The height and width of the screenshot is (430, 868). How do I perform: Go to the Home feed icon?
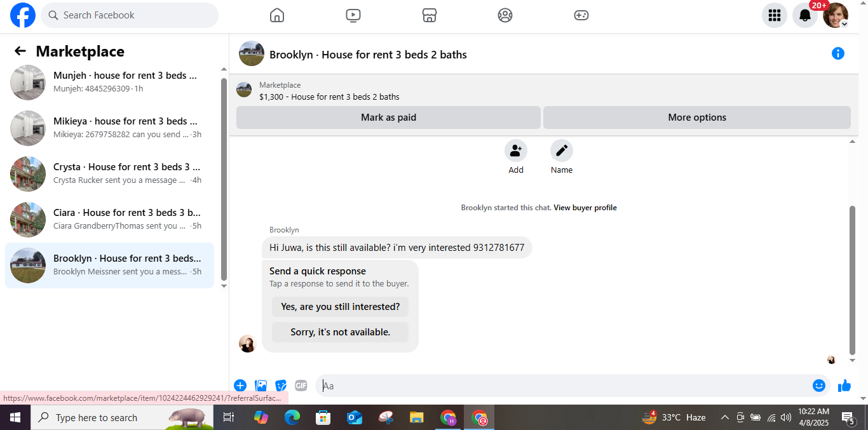click(277, 15)
